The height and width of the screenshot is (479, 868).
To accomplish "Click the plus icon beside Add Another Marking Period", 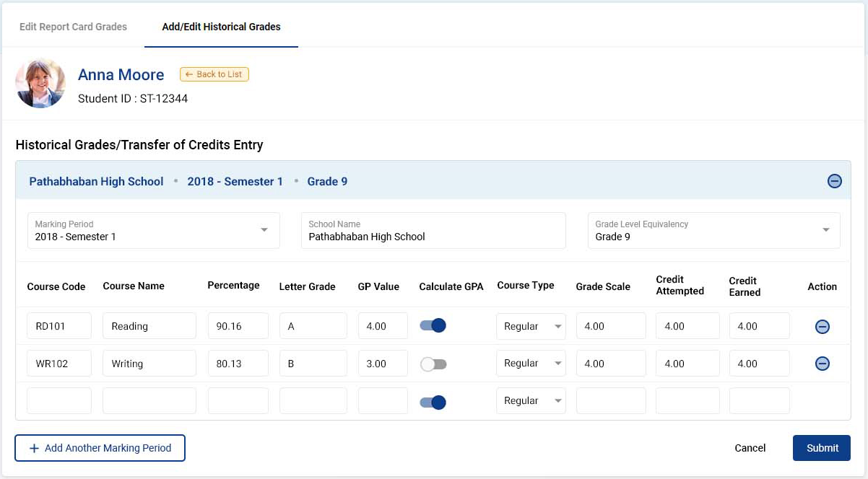I will [x=34, y=448].
